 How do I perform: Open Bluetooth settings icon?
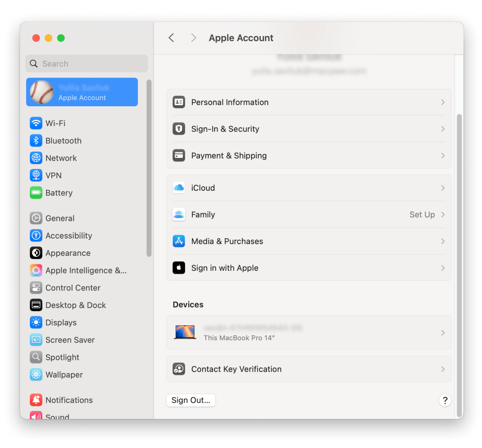click(x=36, y=141)
